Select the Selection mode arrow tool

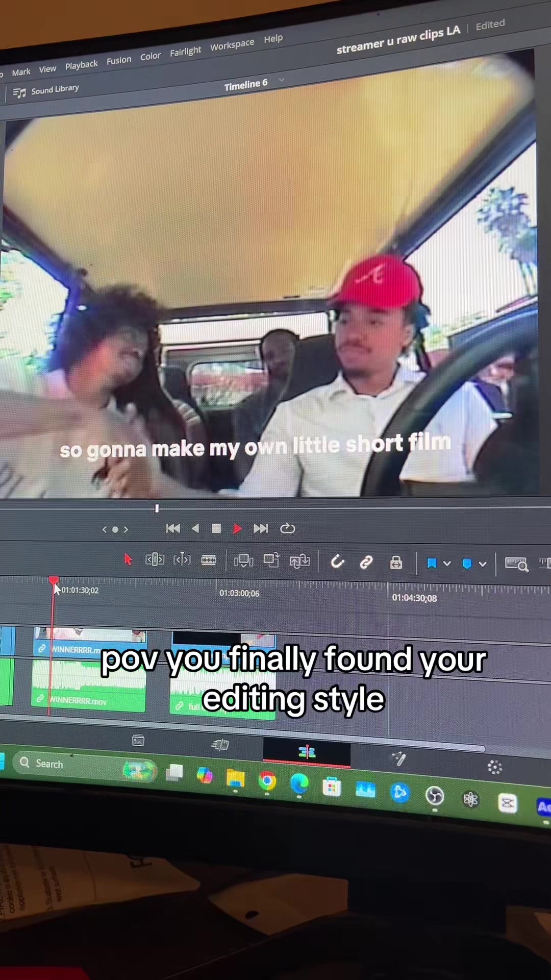click(x=128, y=560)
